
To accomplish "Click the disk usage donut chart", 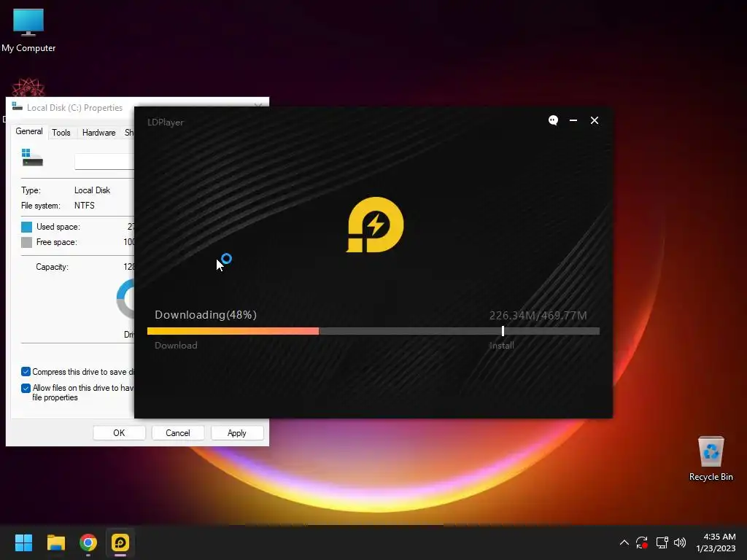I will tap(125, 299).
